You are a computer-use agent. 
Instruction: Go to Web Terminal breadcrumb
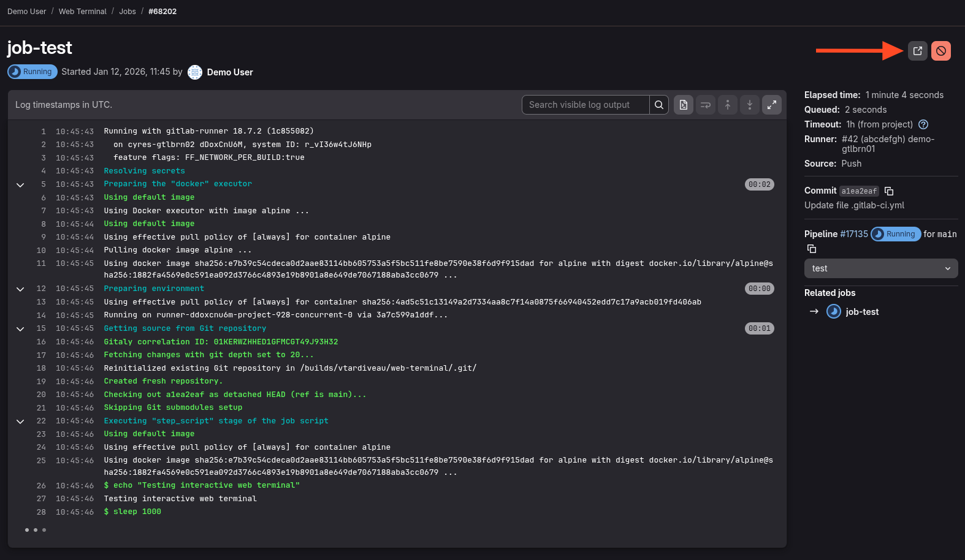coord(82,12)
